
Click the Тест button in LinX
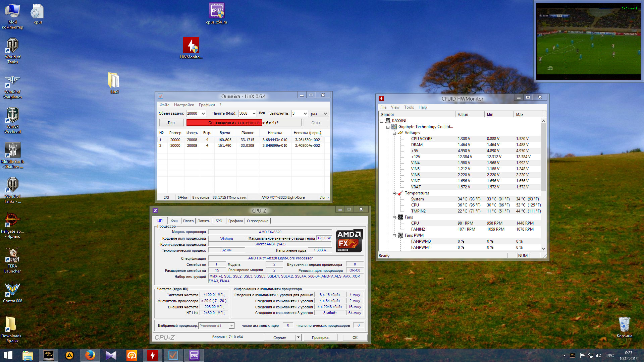(171, 123)
